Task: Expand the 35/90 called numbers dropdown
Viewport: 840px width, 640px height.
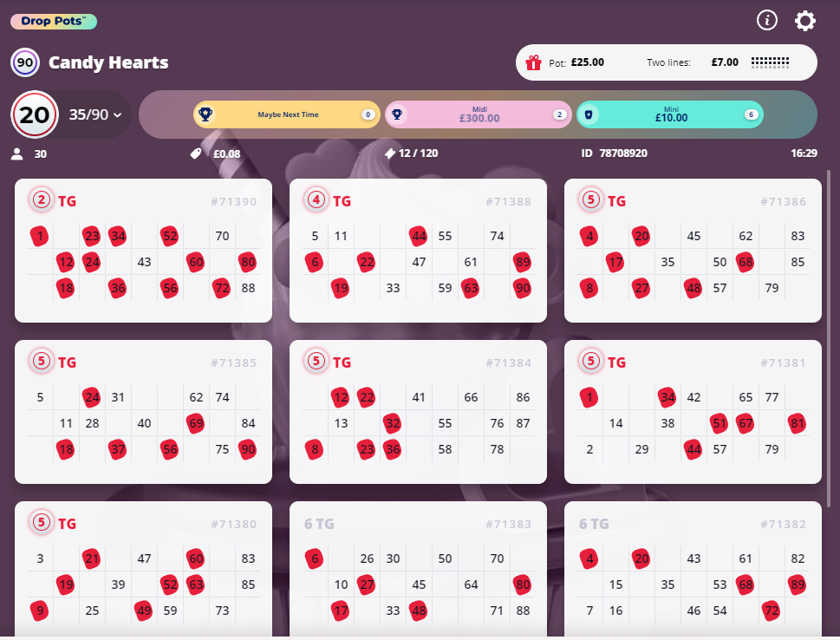Action: pyautogui.click(x=95, y=114)
